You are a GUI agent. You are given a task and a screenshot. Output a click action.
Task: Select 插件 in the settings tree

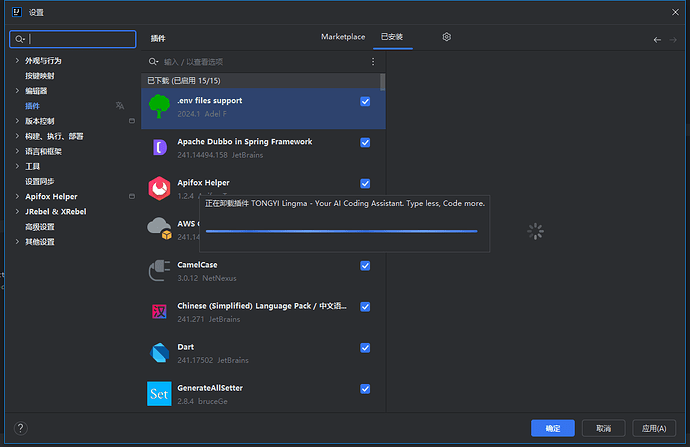tap(32, 106)
